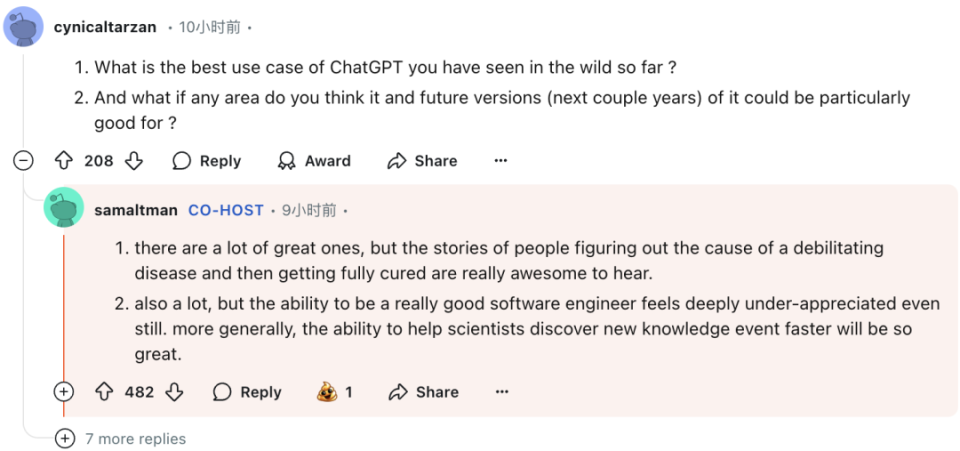This screenshot has height=451, width=960.
Task: Click the poop award emoji on samaltman's reply
Action: click(328, 392)
